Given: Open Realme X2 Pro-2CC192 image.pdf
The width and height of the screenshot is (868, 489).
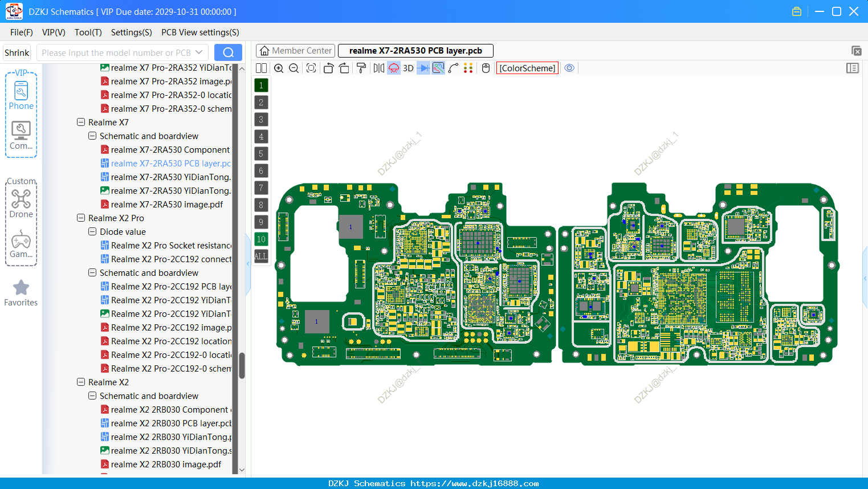Looking at the screenshot, I should (x=166, y=328).
